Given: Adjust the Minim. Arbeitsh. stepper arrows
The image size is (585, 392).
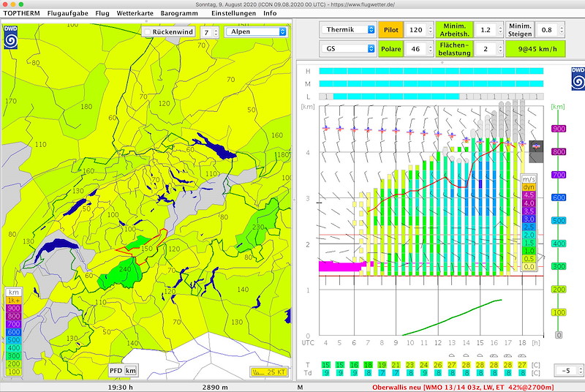Looking at the screenshot, I should (x=500, y=30).
